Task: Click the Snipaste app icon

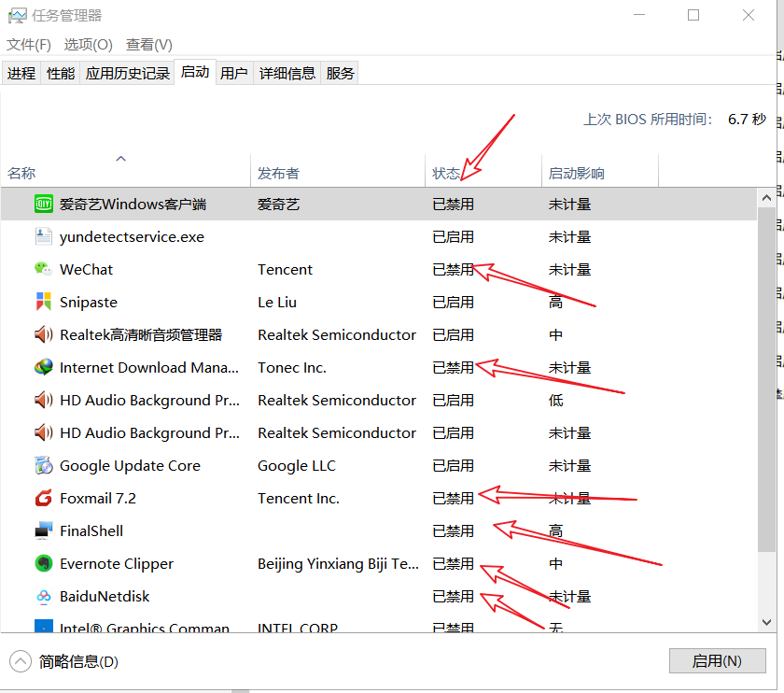Action: coord(44,302)
